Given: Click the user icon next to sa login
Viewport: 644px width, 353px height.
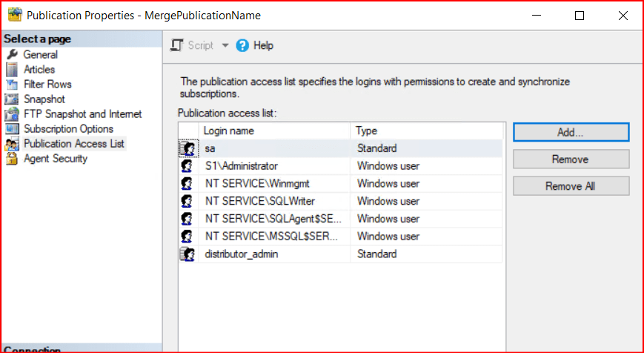Looking at the screenshot, I should [x=187, y=149].
